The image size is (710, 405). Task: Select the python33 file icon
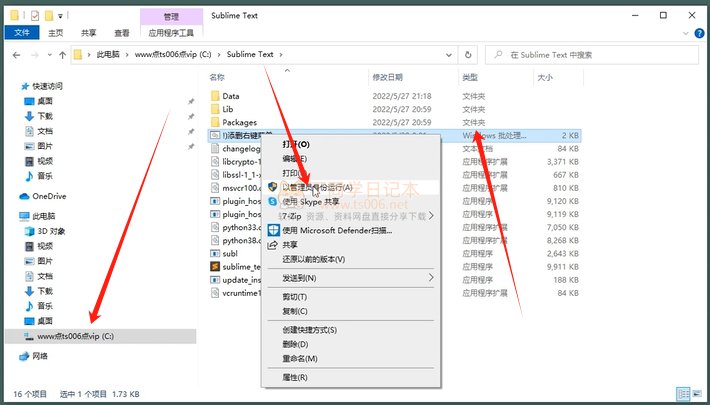click(x=215, y=227)
